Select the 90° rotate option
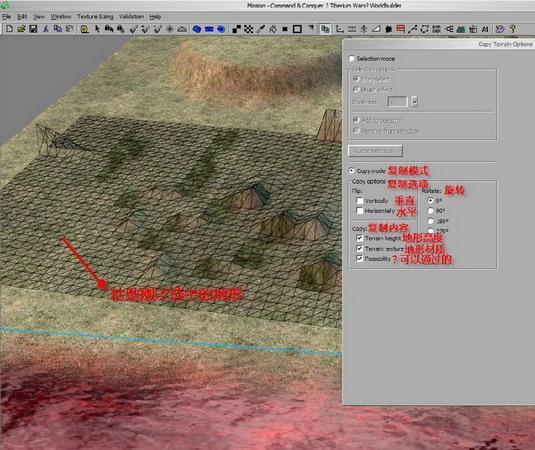The height and width of the screenshot is (450, 535). [431, 211]
